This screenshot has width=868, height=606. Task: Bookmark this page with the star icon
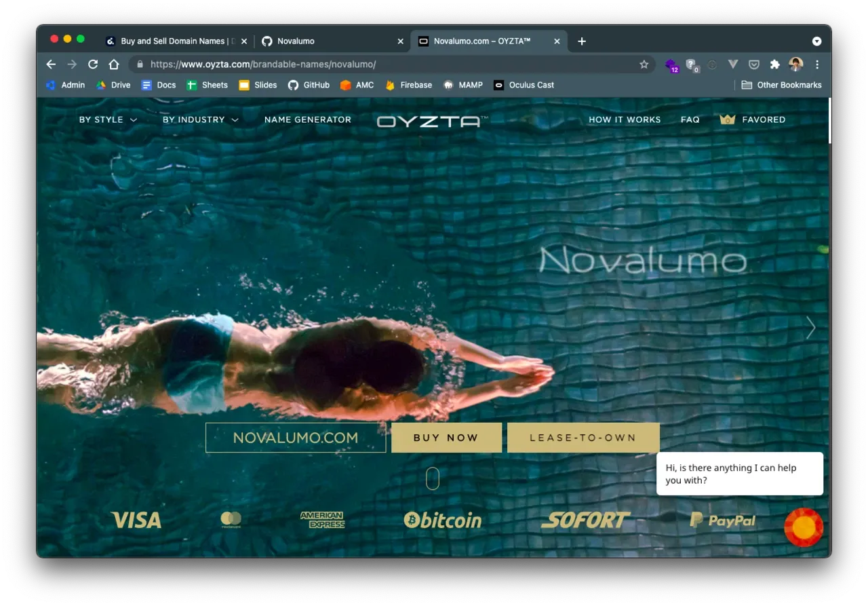[644, 64]
